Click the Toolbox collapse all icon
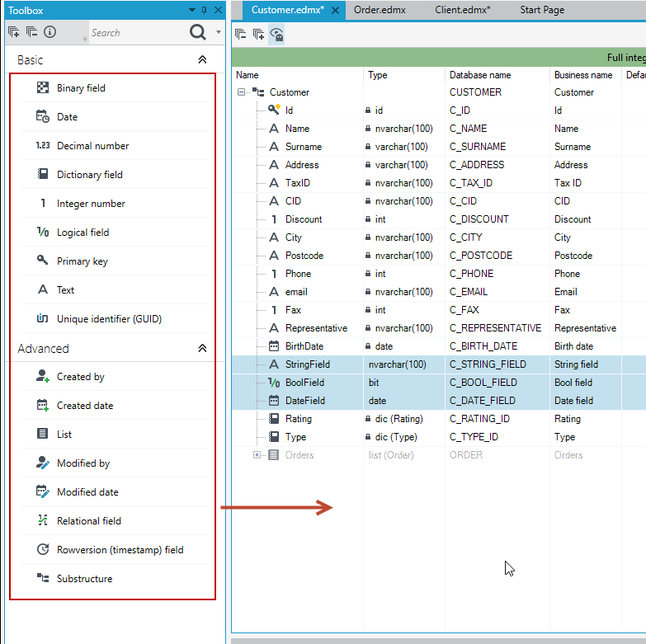Image resolution: width=646 pixels, height=644 pixels. coord(31,31)
